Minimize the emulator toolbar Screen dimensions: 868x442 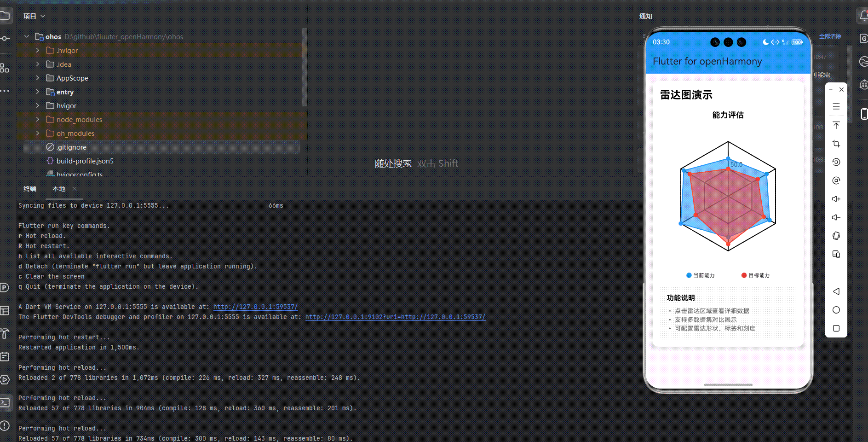[x=831, y=90]
